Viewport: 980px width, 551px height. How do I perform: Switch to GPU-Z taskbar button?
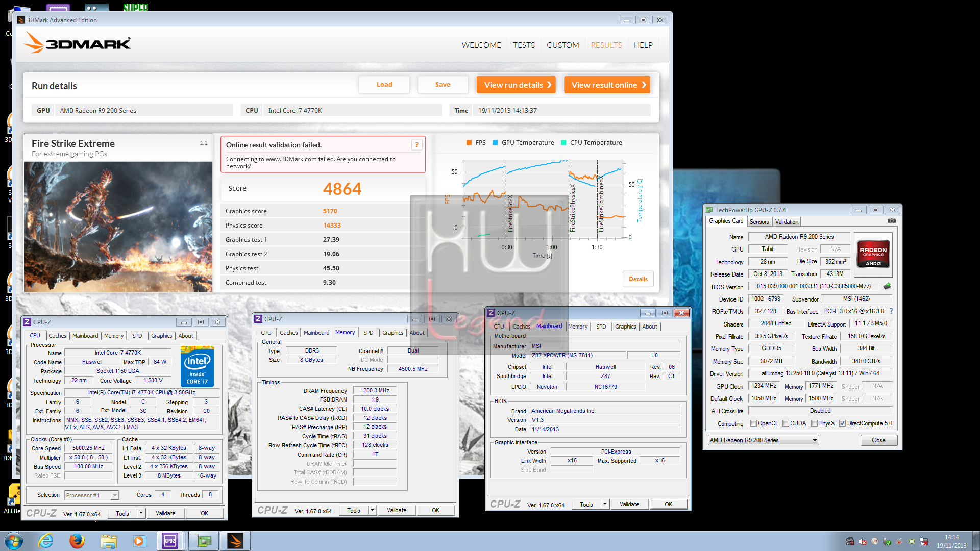click(204, 541)
